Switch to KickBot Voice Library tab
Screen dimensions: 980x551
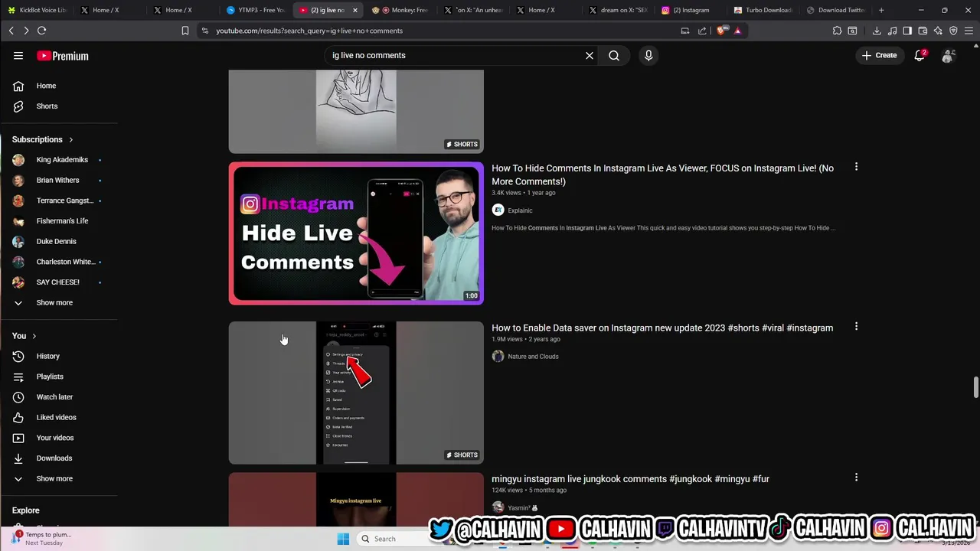[37, 10]
